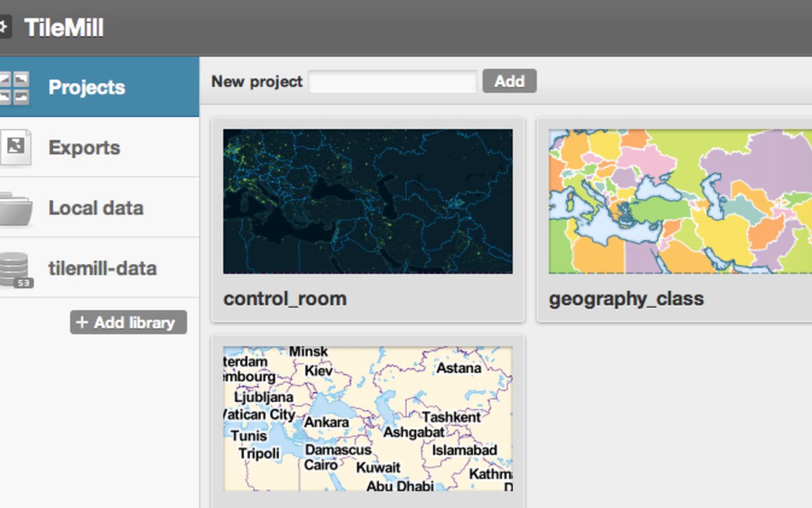Open the Local data library
This screenshot has width=812, height=508.
(x=99, y=208)
